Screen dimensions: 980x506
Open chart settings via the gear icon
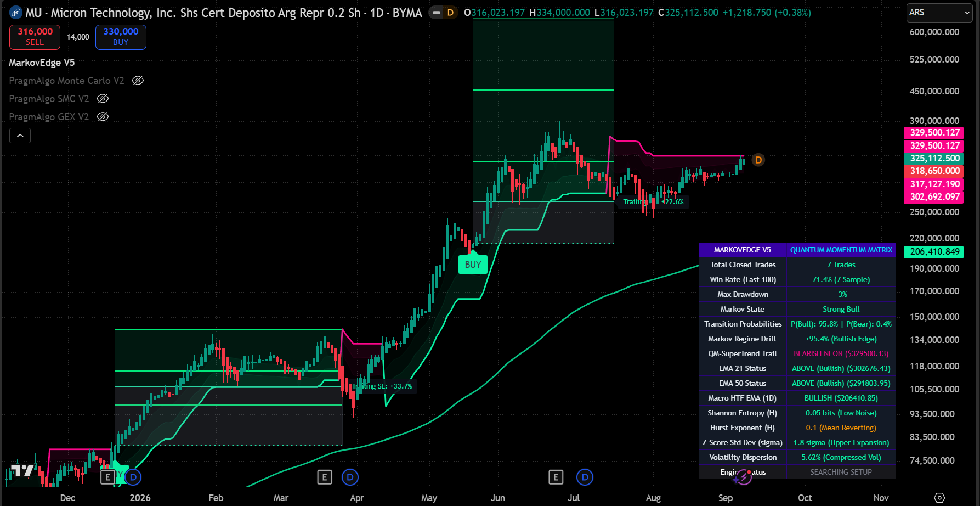click(939, 498)
